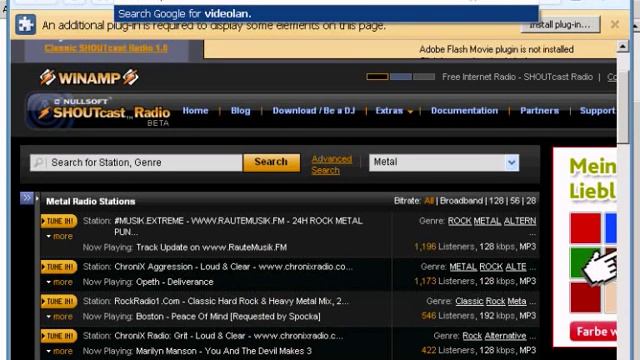Click the Nullsoft SHOUTcast Radio logo
The image size is (640, 360).
pyautogui.click(x=98, y=111)
